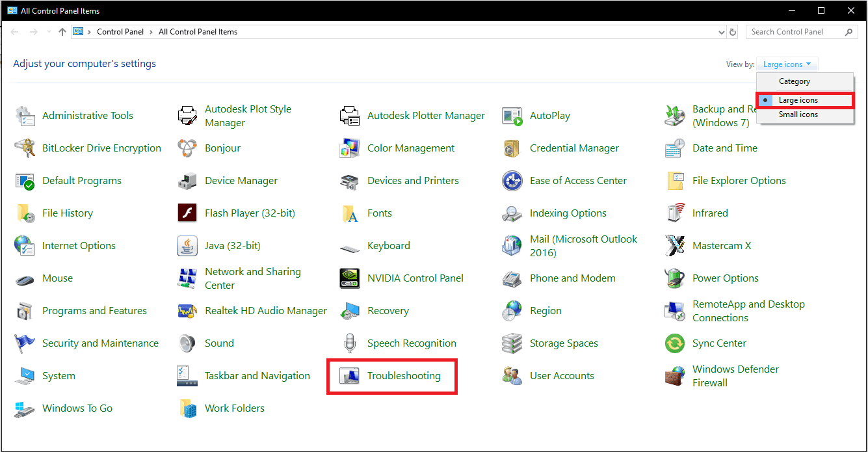This screenshot has width=868, height=452.
Task: Open Autodesk Plotter Manager link
Action: pyautogui.click(x=426, y=116)
